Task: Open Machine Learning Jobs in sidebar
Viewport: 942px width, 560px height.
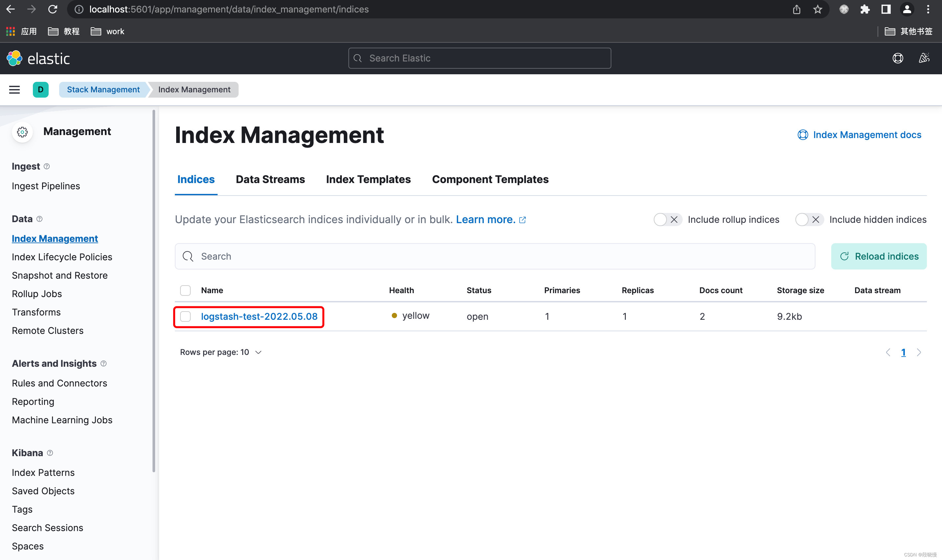Action: pyautogui.click(x=62, y=420)
